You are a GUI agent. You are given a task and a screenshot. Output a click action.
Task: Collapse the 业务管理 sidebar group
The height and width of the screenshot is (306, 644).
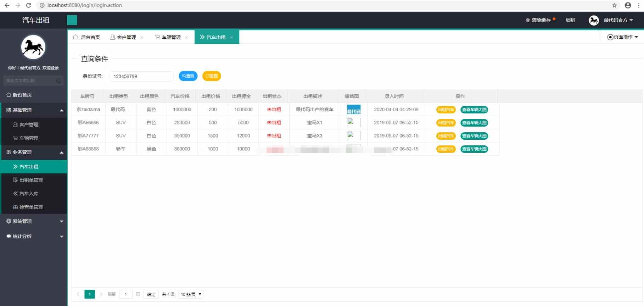[34, 152]
